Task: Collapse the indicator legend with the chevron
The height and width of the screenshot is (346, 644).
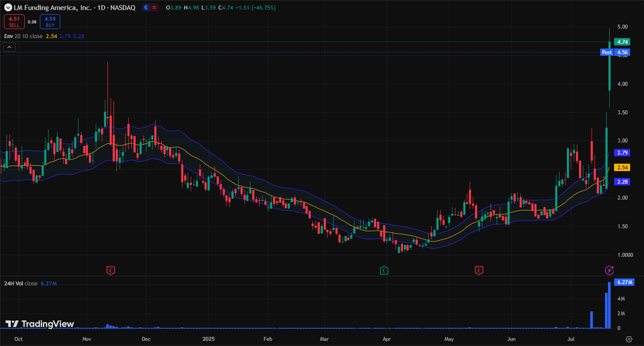Action: click(x=9, y=47)
